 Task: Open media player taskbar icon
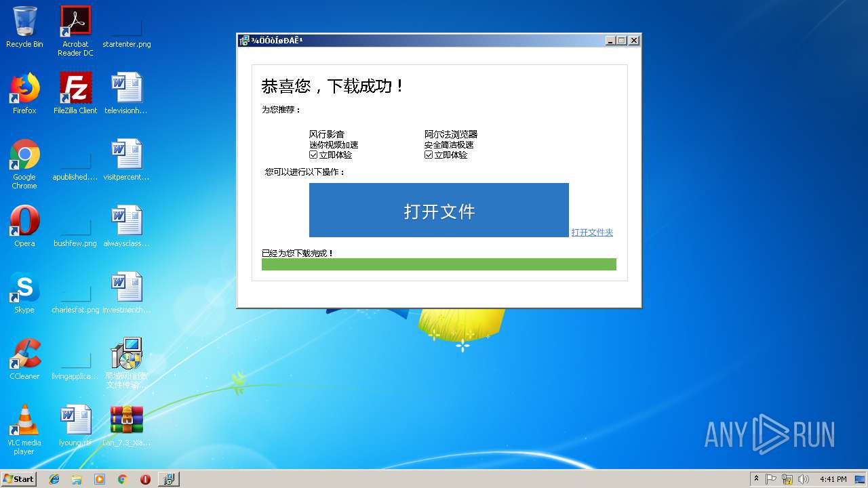100,479
